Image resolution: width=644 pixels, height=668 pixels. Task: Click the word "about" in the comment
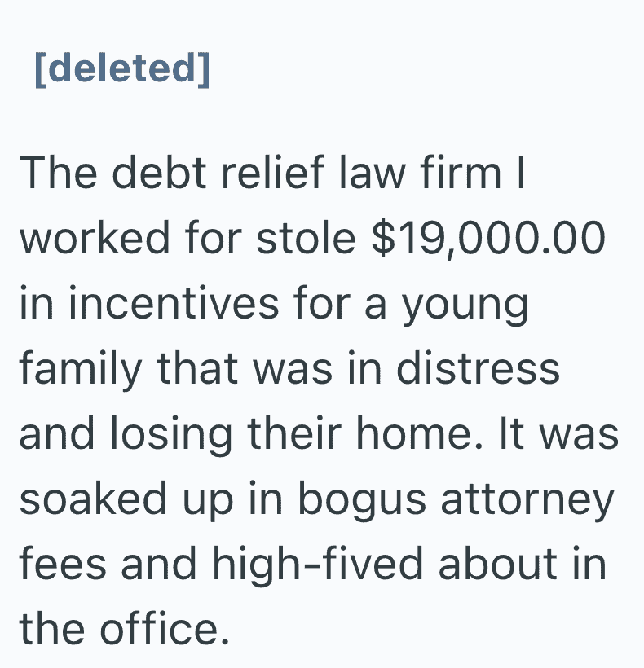(x=473, y=565)
